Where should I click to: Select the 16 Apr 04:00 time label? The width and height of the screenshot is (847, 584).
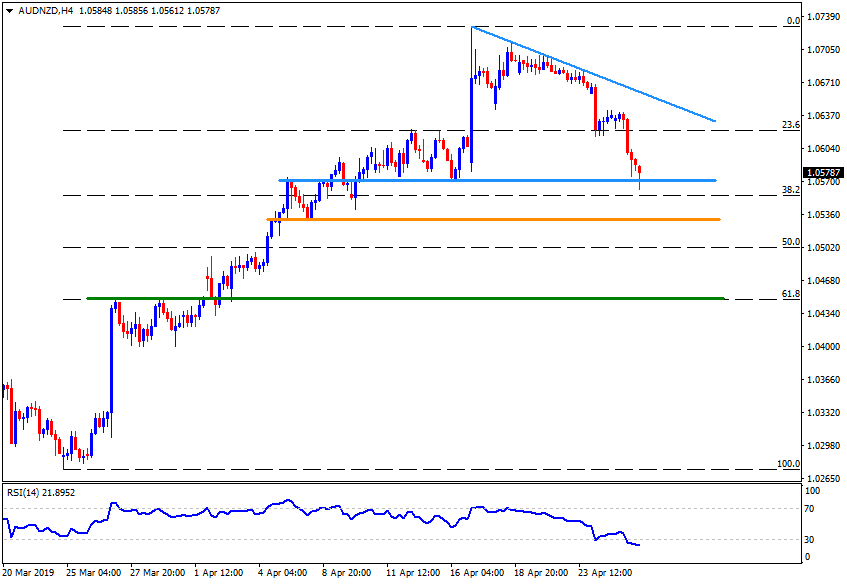pos(478,573)
